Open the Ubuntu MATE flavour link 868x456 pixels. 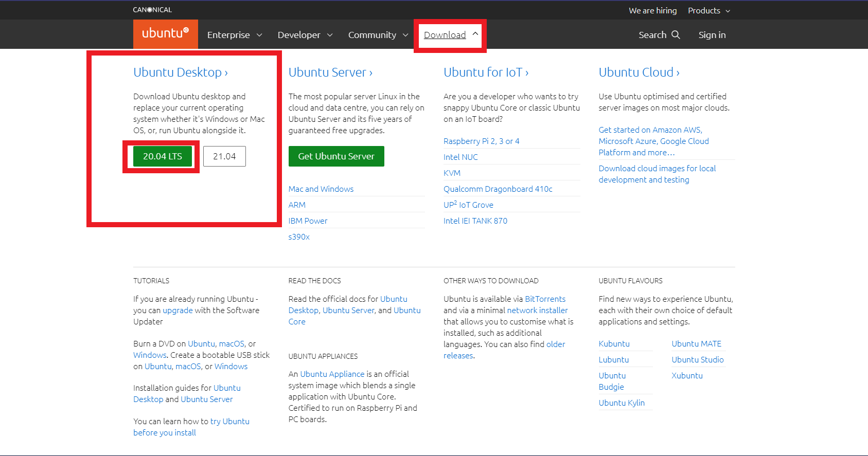[696, 344]
